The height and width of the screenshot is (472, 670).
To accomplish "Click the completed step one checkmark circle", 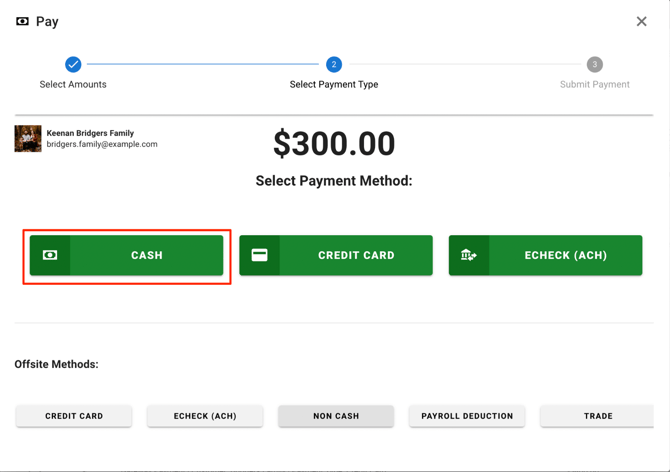I will coord(73,64).
